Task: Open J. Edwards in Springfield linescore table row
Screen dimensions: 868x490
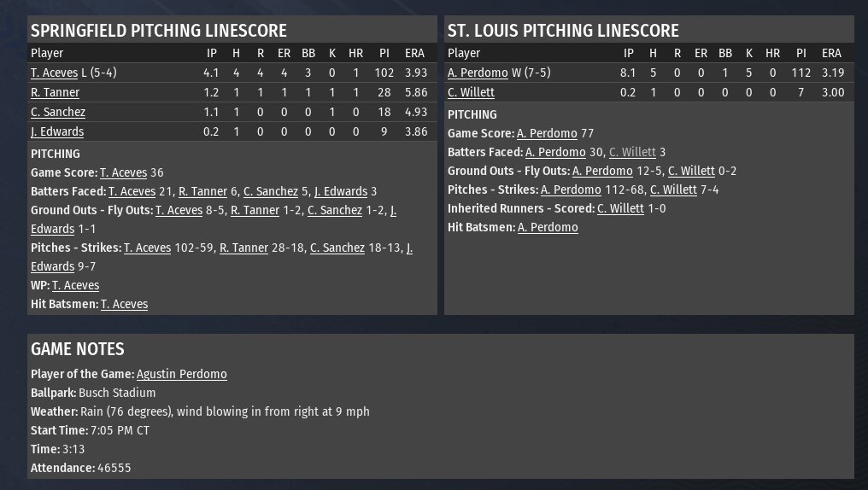Action: 56,131
